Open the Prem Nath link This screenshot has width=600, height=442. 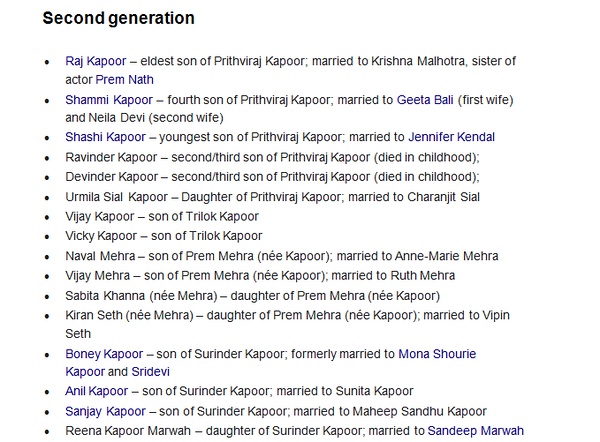pos(124,80)
